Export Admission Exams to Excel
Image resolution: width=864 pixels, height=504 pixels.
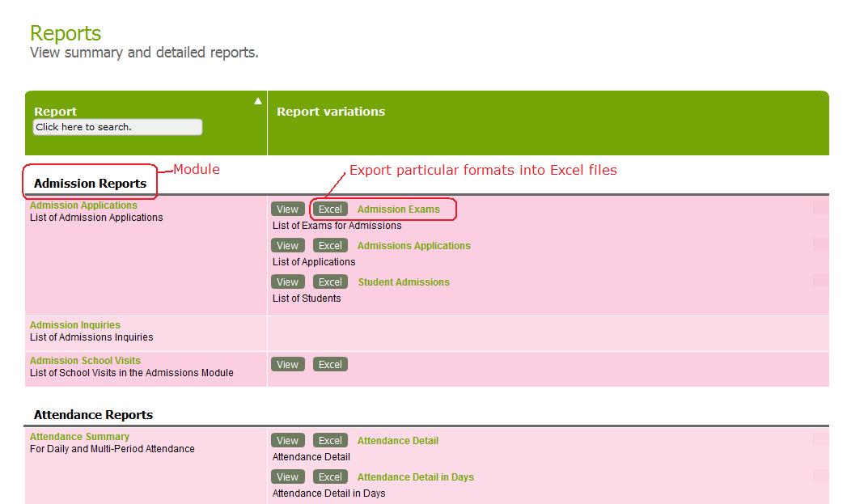(x=330, y=209)
